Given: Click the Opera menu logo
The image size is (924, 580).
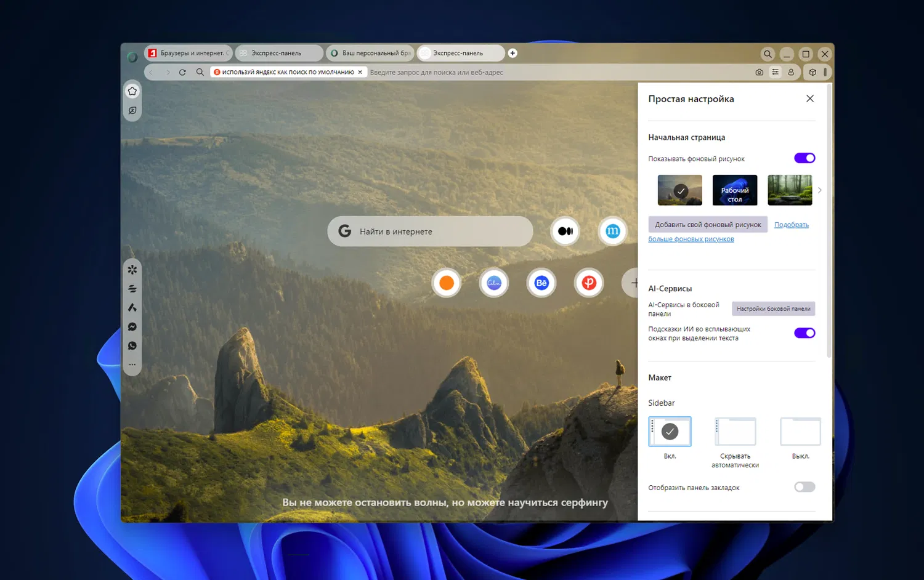Looking at the screenshot, I should [x=132, y=57].
